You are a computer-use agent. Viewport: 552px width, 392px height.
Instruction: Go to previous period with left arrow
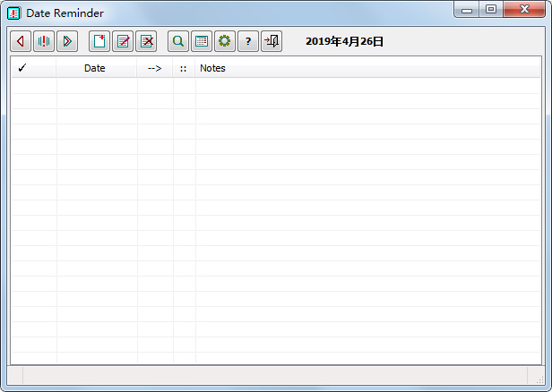click(21, 41)
